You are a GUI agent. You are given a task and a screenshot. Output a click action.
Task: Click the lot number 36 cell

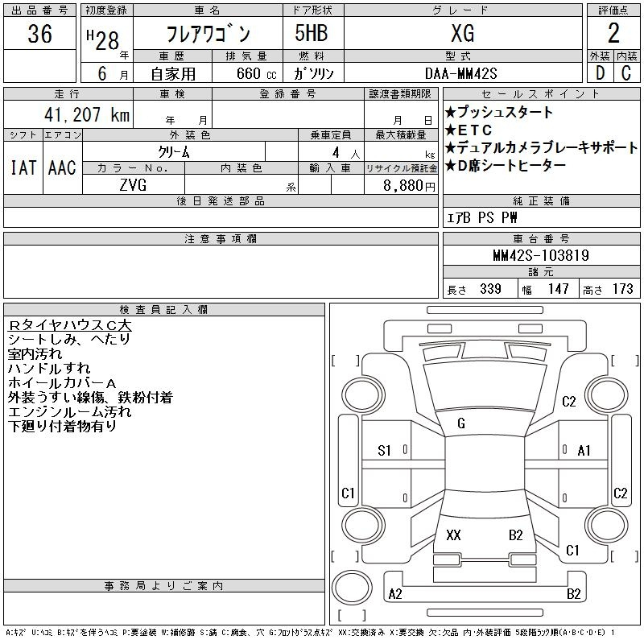pos(39,34)
